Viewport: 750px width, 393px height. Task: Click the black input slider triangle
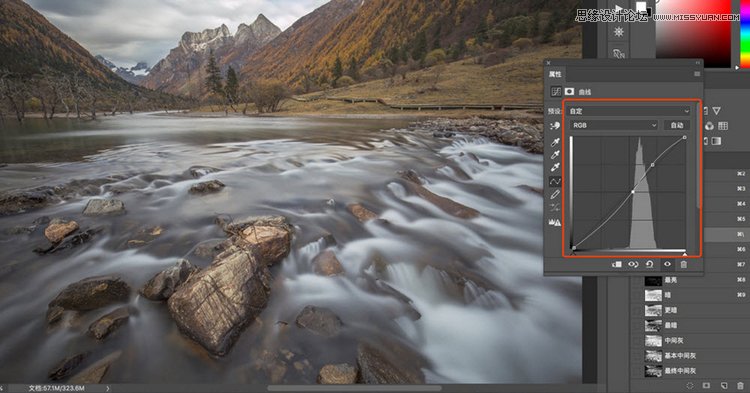[573, 254]
